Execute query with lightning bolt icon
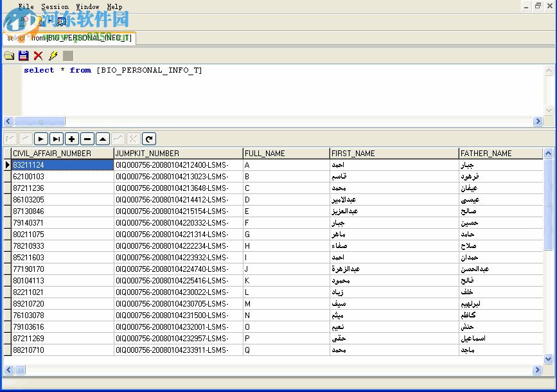Screen dimensions: 557x392 tap(53, 56)
